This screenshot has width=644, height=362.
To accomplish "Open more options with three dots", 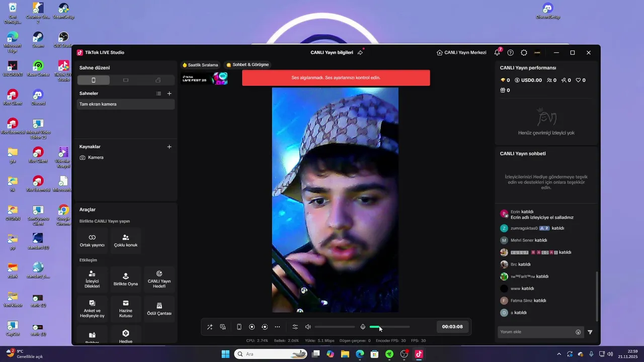I will 277,327.
